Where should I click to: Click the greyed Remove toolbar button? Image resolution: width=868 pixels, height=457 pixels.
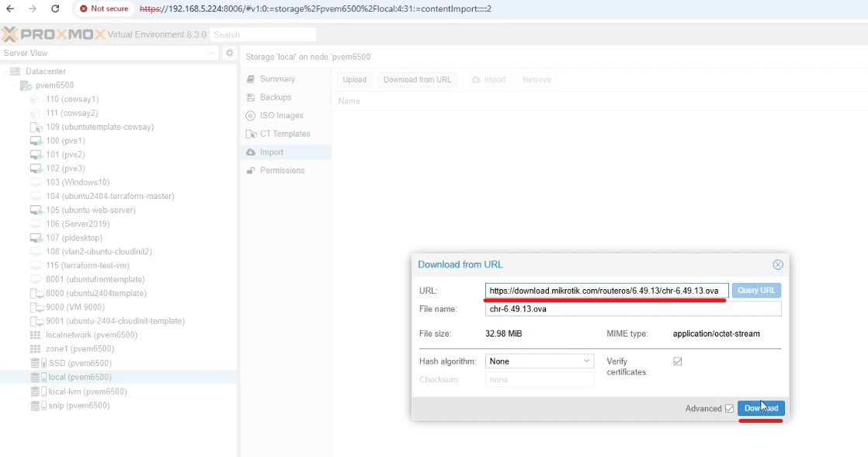tap(536, 80)
